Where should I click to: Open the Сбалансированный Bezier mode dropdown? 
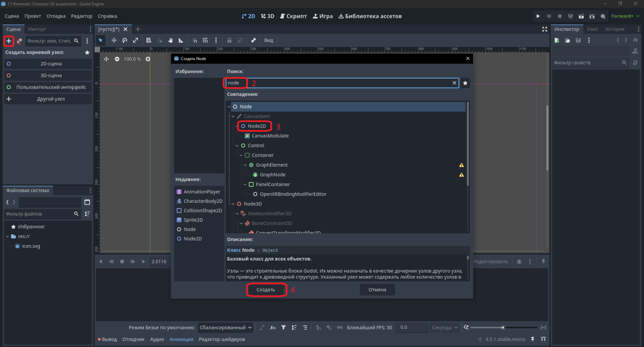[x=226, y=328]
